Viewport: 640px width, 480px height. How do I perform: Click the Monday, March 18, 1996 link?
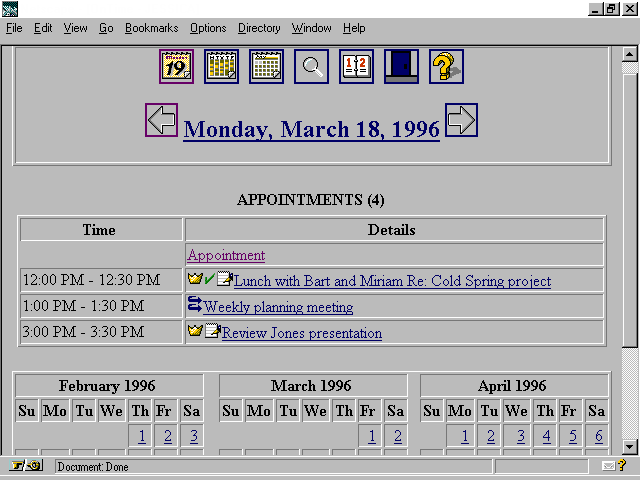tap(311, 130)
